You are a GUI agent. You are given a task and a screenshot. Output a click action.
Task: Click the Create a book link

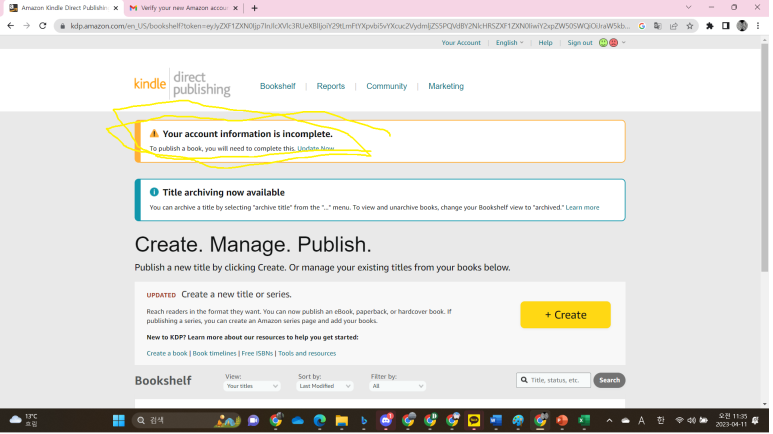[167, 354]
